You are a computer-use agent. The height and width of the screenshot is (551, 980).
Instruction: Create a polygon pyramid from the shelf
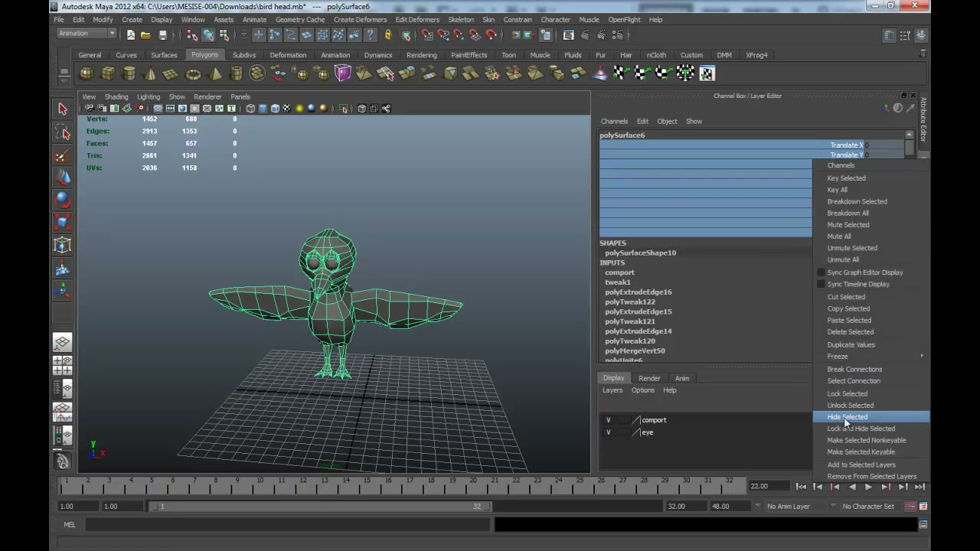point(215,73)
